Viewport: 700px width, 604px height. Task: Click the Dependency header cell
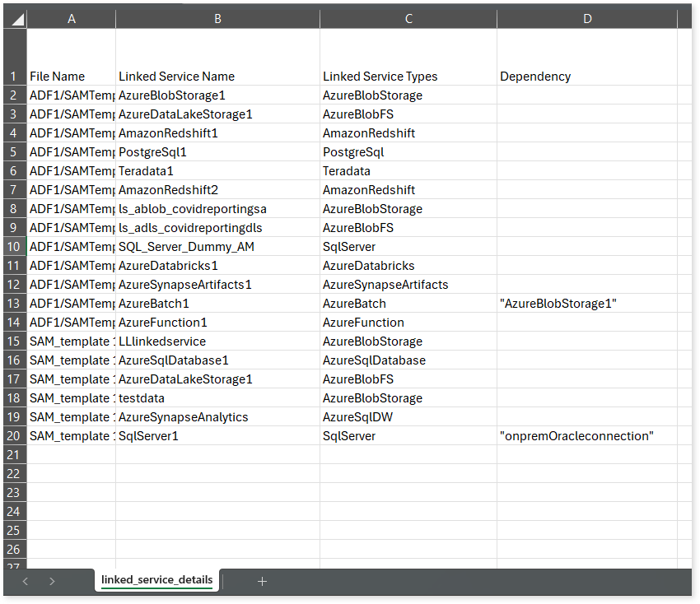(x=587, y=77)
